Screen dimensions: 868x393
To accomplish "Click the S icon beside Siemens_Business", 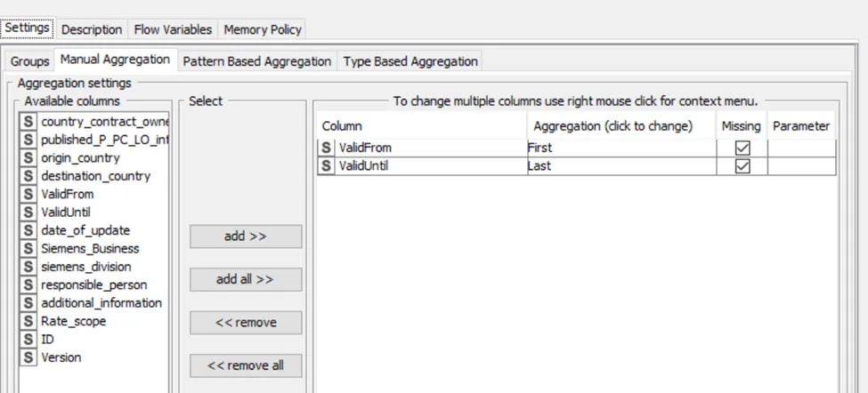I will tap(28, 248).
